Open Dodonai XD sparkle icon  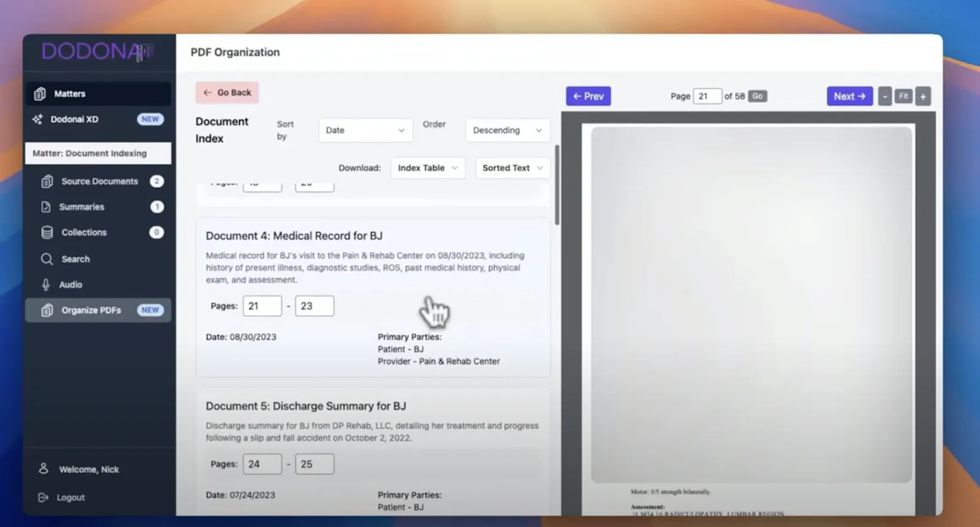(x=38, y=119)
